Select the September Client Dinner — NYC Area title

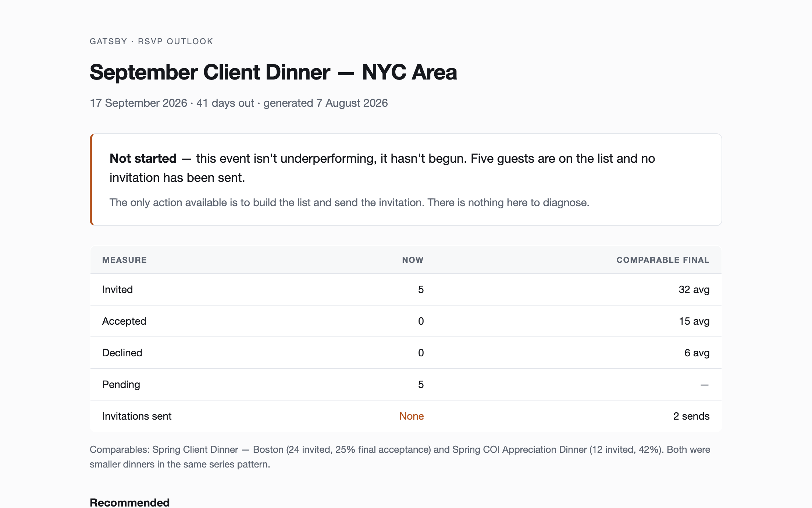tap(273, 72)
